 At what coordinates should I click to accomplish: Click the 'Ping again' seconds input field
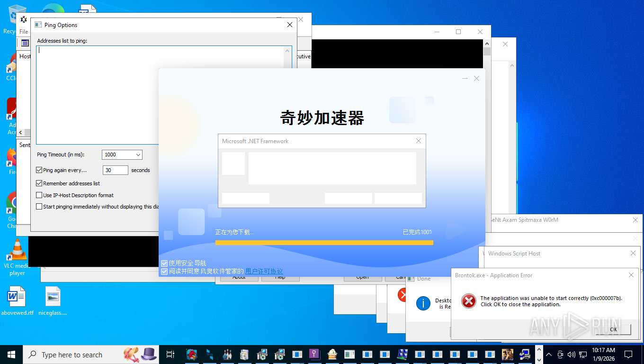click(115, 170)
